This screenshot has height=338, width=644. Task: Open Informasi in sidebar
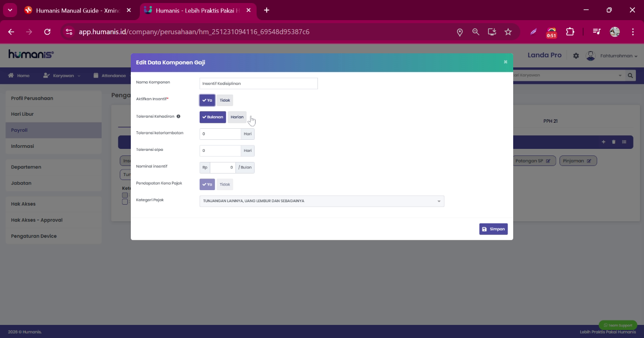coord(53,146)
